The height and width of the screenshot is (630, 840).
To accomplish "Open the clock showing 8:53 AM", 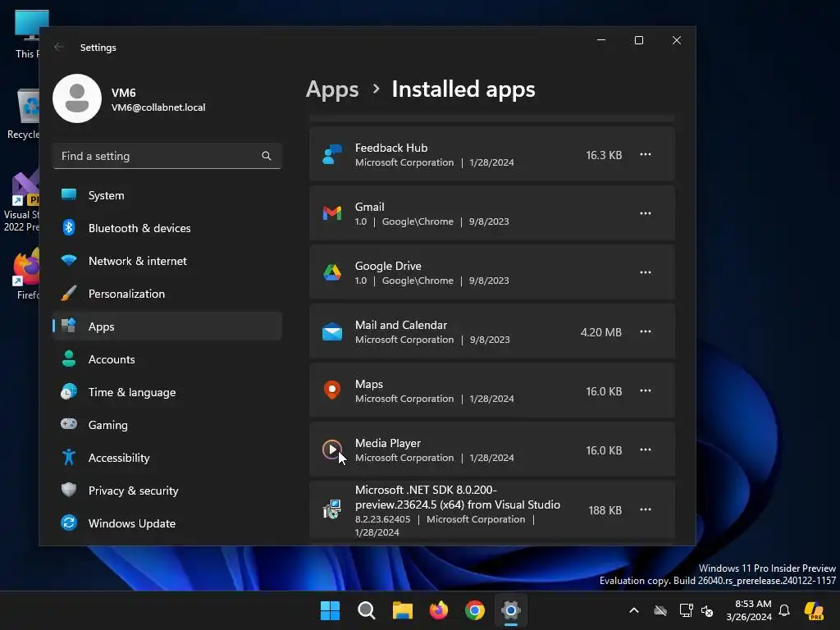I will pos(749,610).
